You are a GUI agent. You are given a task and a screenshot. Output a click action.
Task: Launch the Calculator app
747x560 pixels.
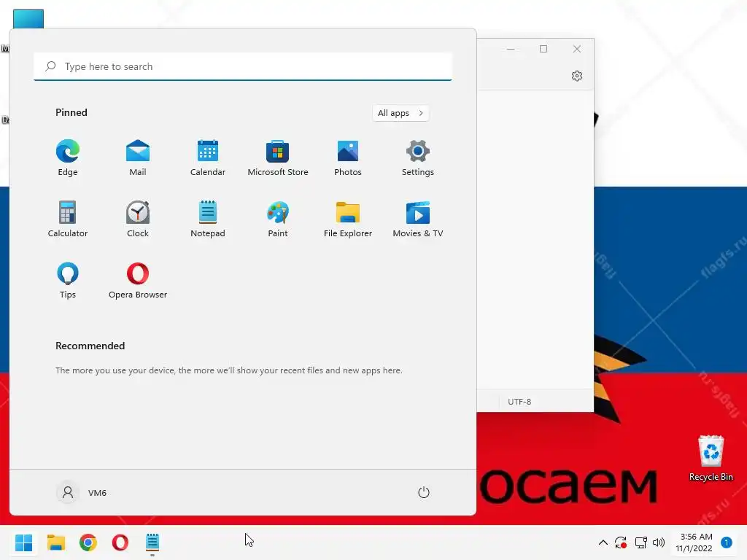[68, 219]
